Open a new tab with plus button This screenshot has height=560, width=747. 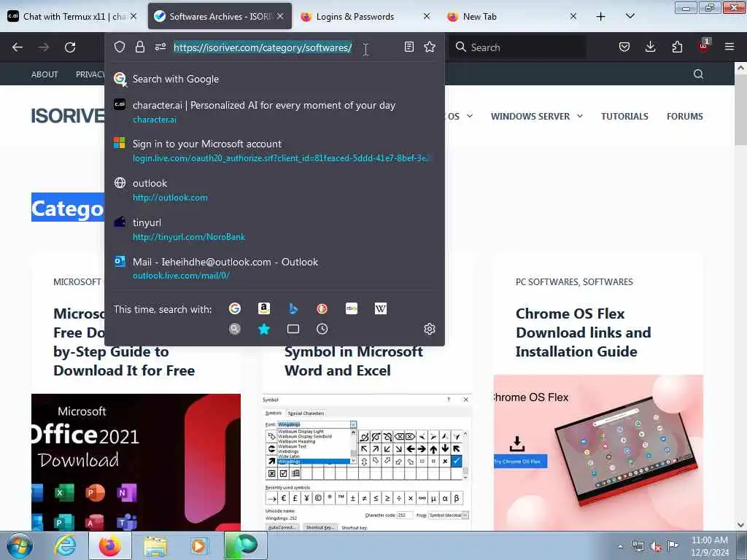point(601,17)
